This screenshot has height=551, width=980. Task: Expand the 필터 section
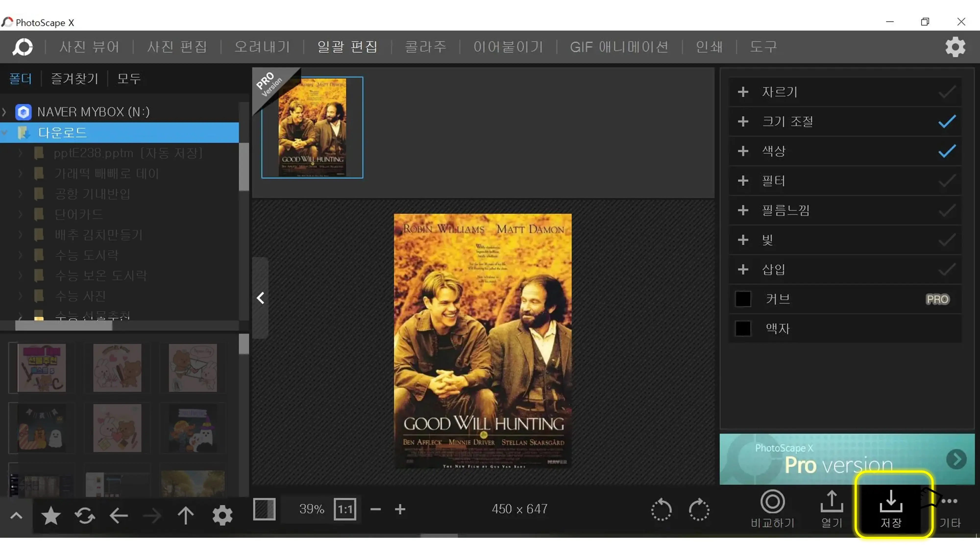pyautogui.click(x=743, y=181)
